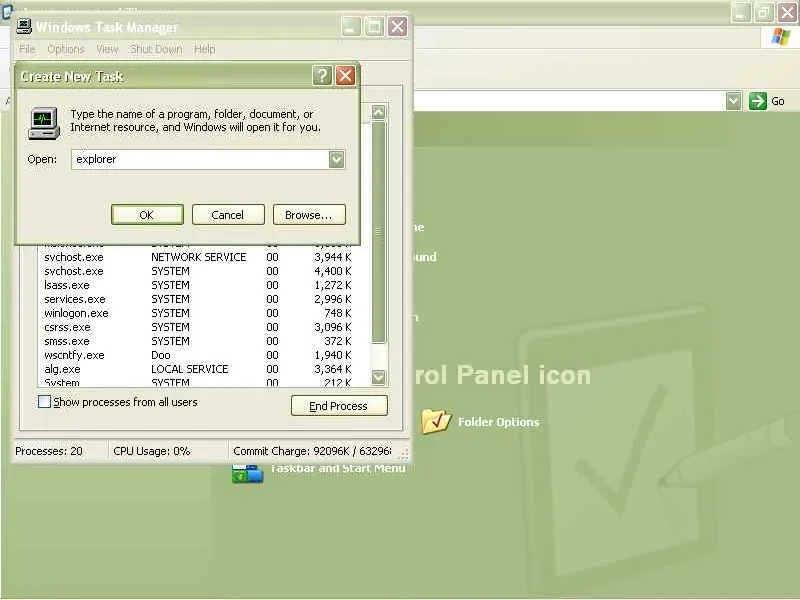Click the address bar field in Control Panel
Screen dimensions: 800x600
569,101
